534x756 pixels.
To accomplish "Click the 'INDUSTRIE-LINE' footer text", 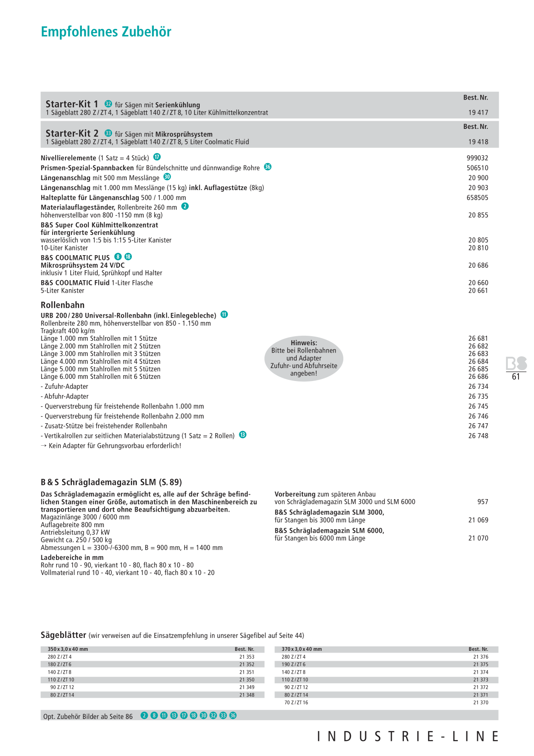I will tap(408, 737).
